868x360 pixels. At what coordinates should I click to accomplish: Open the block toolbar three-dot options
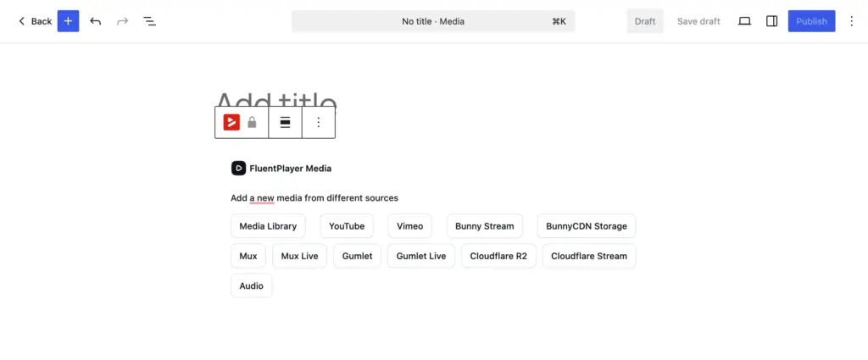click(319, 122)
